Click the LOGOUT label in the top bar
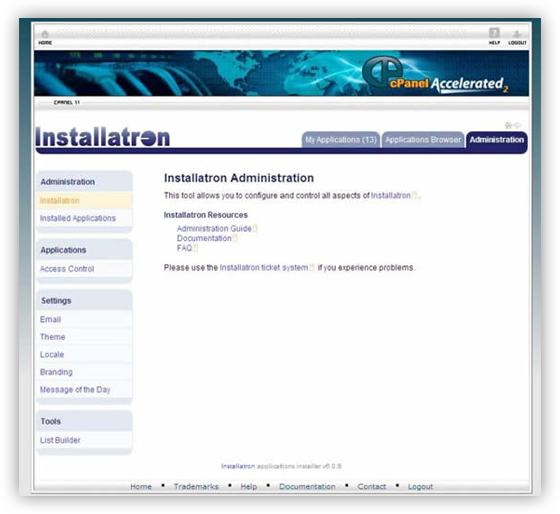The height and width of the screenshot is (514, 560). tap(517, 43)
